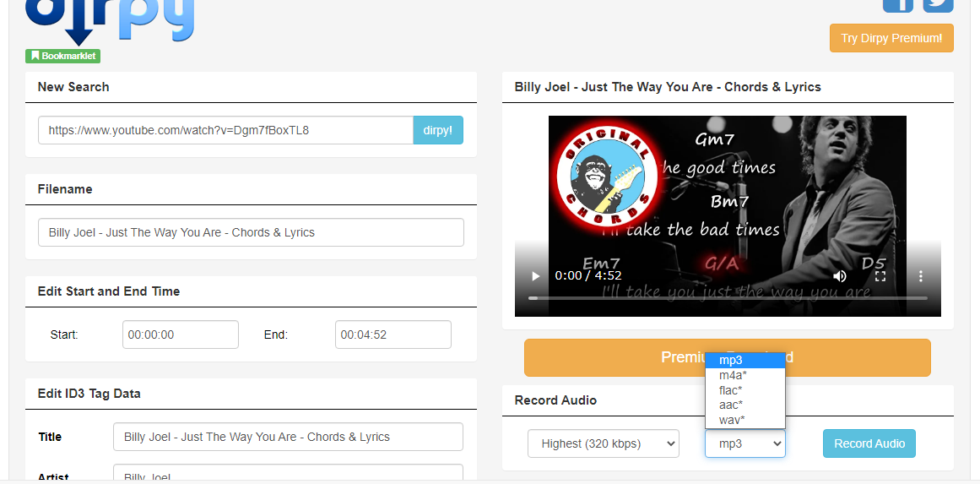This screenshot has width=980, height=484.
Task: Open the Highest (320 kbps) quality dropdown
Action: coord(604,443)
